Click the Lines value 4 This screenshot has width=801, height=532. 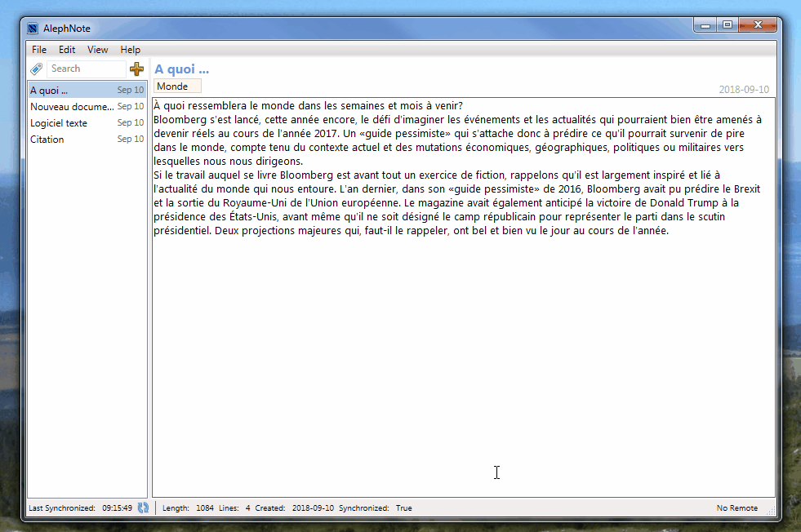tap(247, 508)
